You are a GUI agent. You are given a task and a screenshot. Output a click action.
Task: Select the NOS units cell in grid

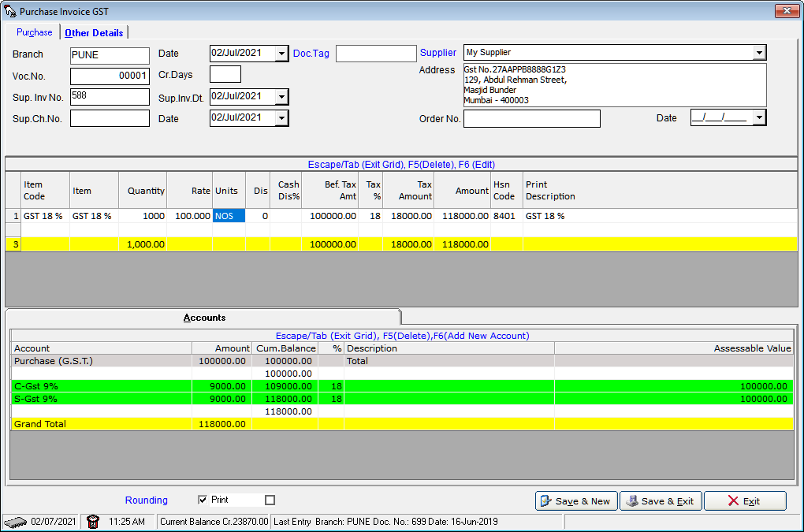click(x=229, y=216)
